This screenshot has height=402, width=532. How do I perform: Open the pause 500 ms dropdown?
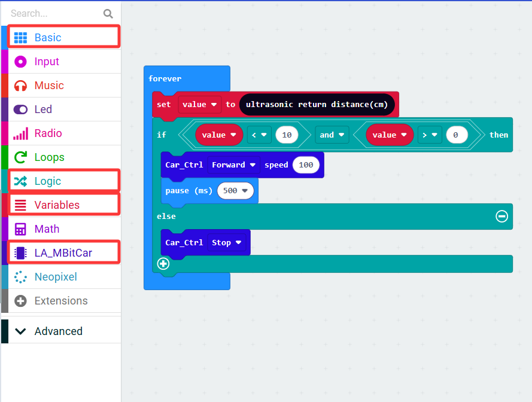coord(235,191)
